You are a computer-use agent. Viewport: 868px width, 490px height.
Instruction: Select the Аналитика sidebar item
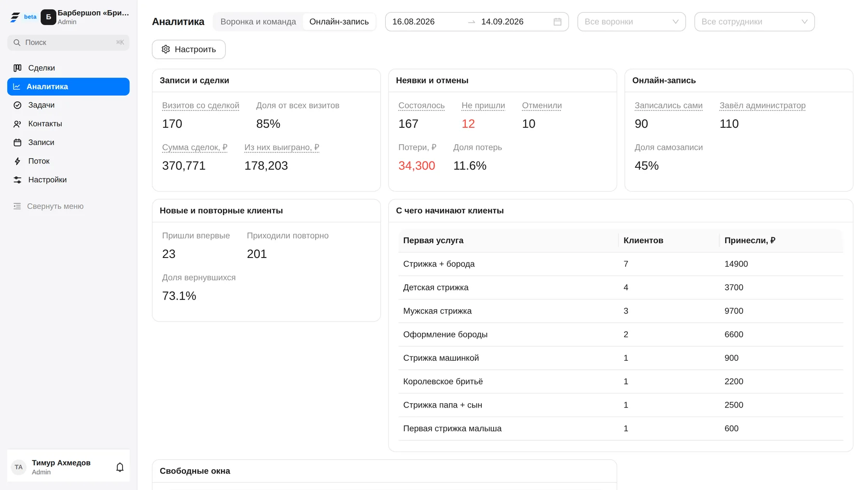click(68, 87)
